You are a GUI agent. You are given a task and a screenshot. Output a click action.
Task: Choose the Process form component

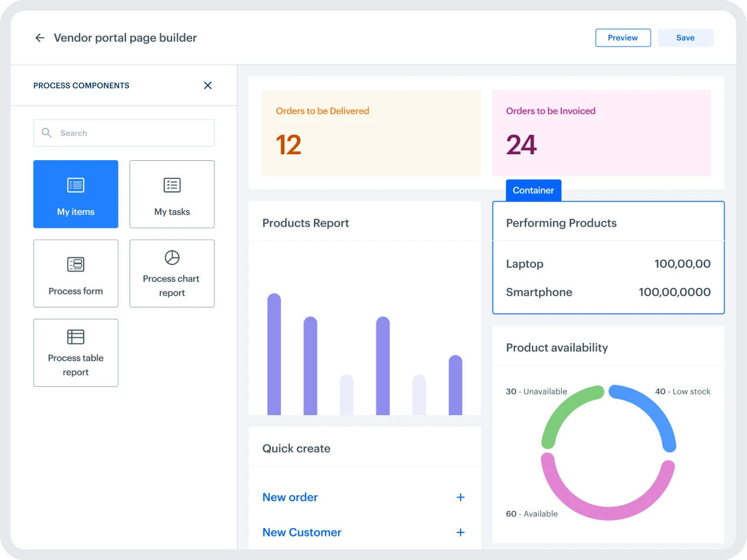[x=75, y=273]
